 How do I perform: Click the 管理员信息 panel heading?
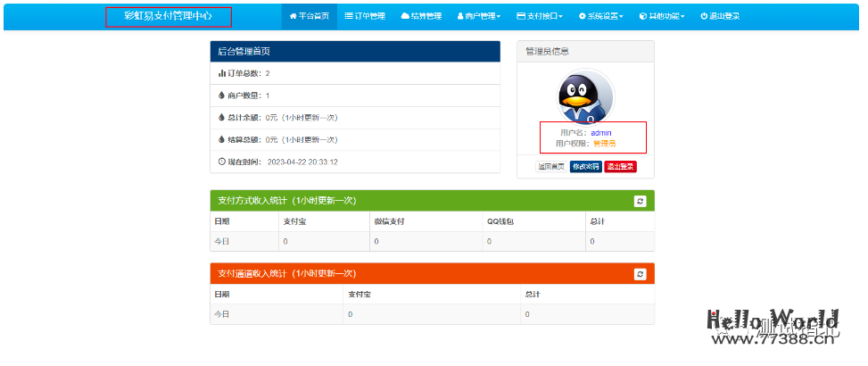coord(585,52)
